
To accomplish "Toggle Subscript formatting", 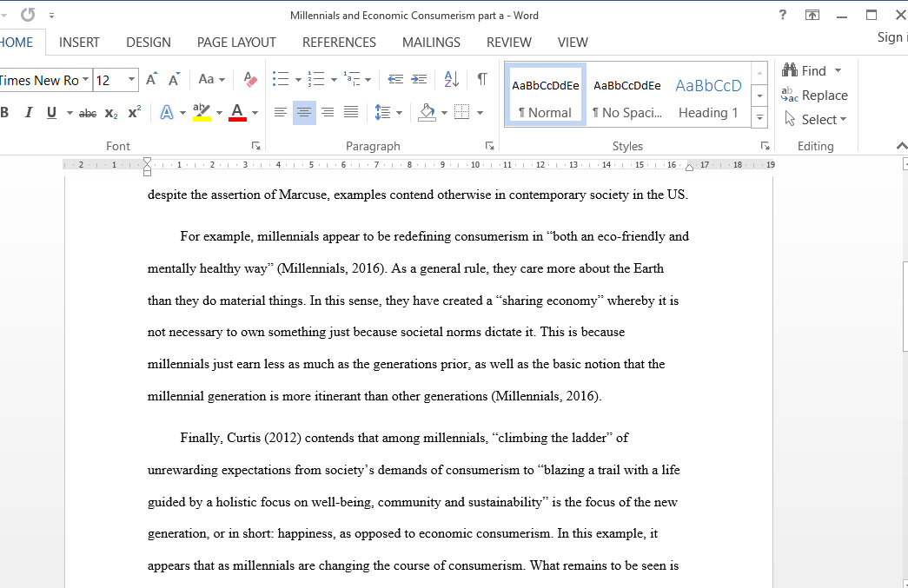I will pos(111,114).
